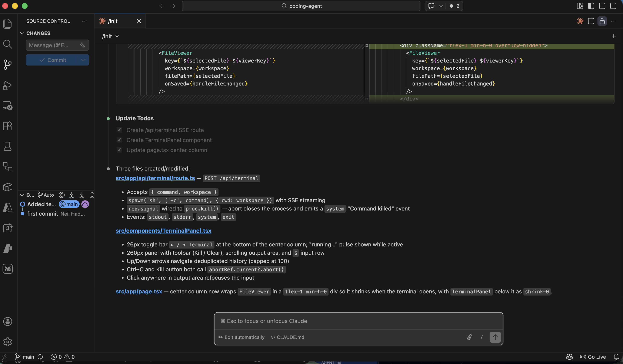The height and width of the screenshot is (364, 623).
Task: Uncheck the Create /api/terminal SSE route todo
Action: point(119,130)
